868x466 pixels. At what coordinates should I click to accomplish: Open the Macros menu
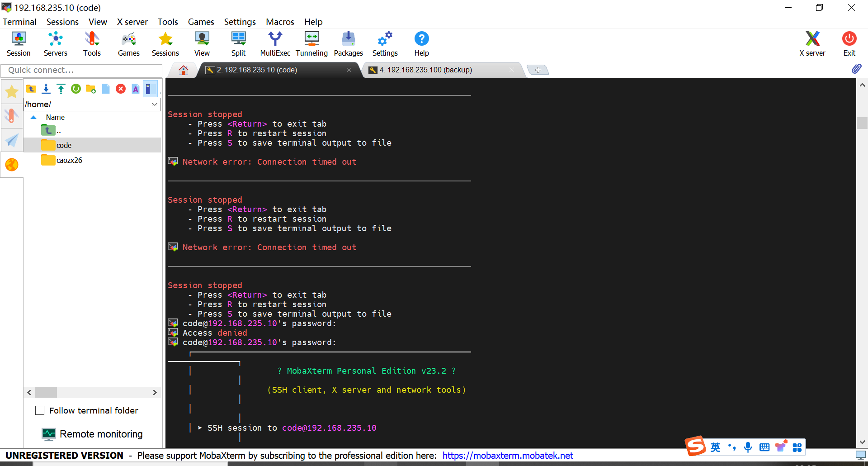(280, 22)
